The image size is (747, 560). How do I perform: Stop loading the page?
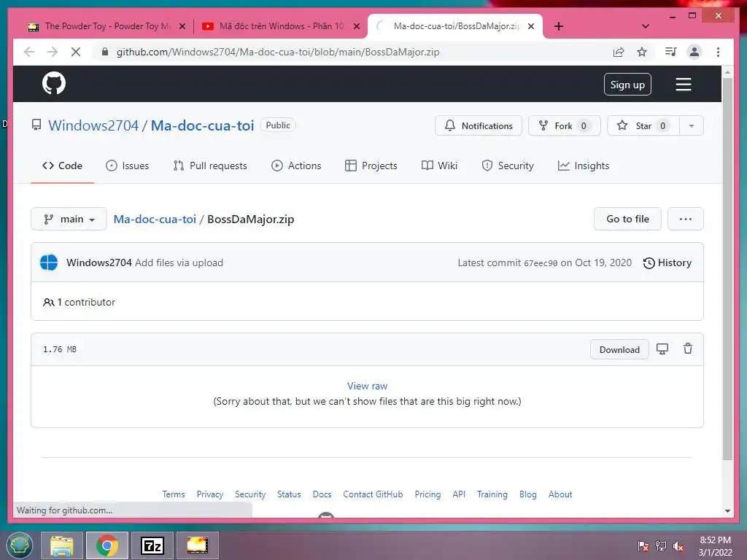(x=76, y=52)
